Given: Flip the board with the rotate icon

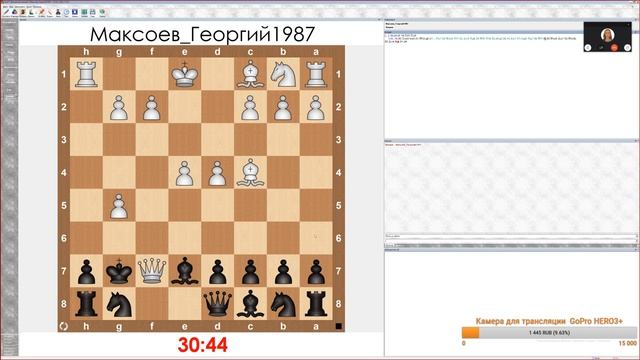Looking at the screenshot, I should [x=63, y=326].
